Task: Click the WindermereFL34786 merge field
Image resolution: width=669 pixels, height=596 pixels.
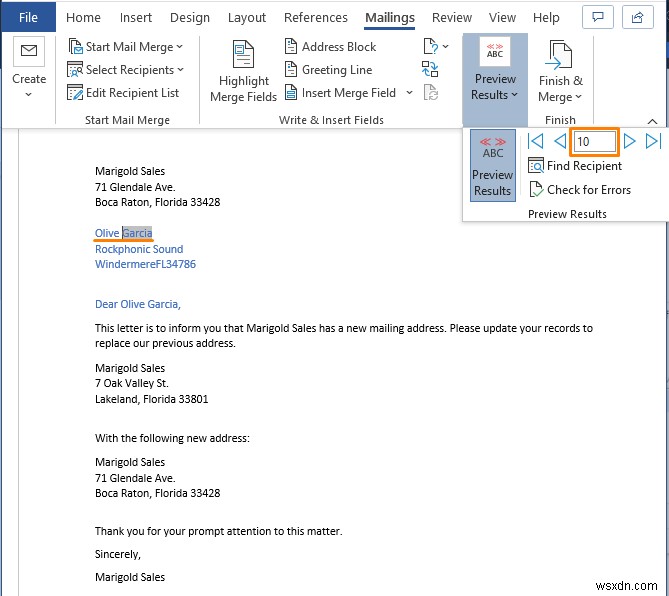Action: point(145,264)
